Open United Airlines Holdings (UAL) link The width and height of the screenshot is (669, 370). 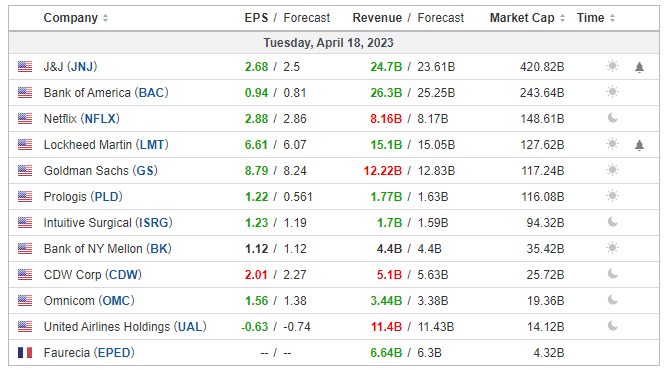(125, 326)
